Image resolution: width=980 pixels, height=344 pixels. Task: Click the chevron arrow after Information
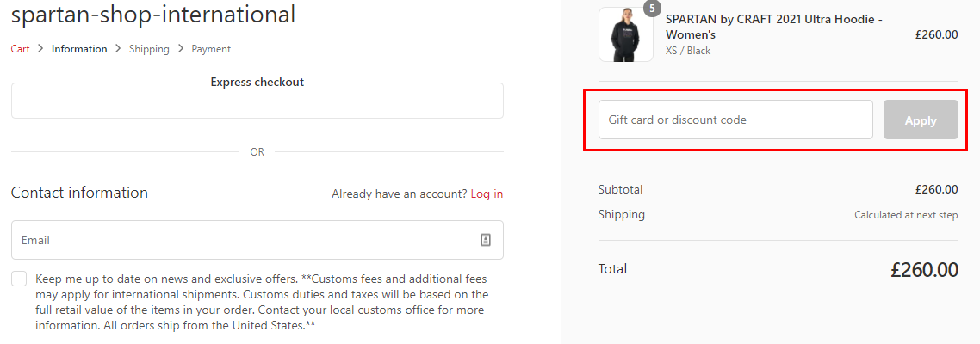pyautogui.click(x=119, y=49)
